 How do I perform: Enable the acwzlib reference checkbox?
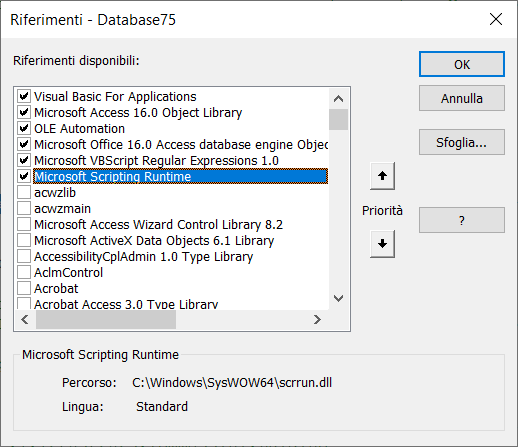(24, 192)
